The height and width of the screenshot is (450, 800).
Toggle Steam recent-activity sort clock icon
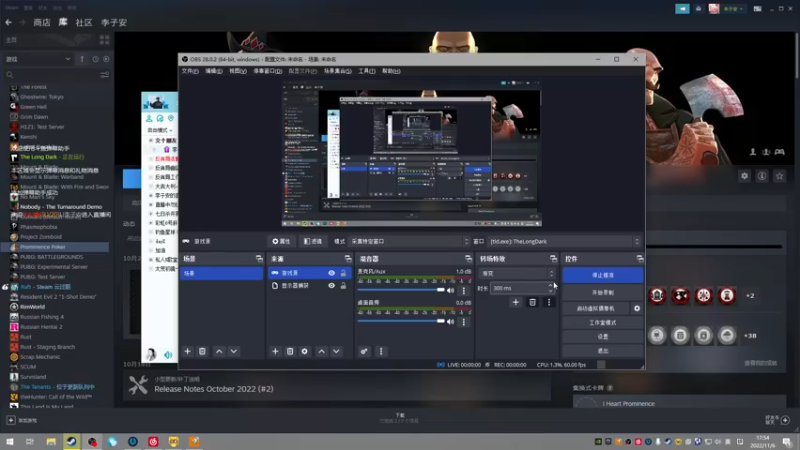(95, 59)
